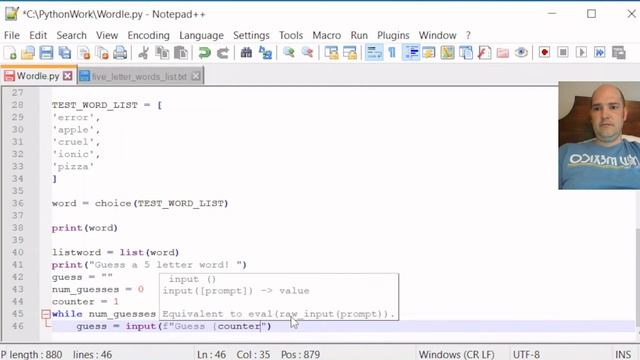Screen dimensions: 640x360
Task: Redo the edit via toolbar arrow
Action: click(x=223, y=53)
